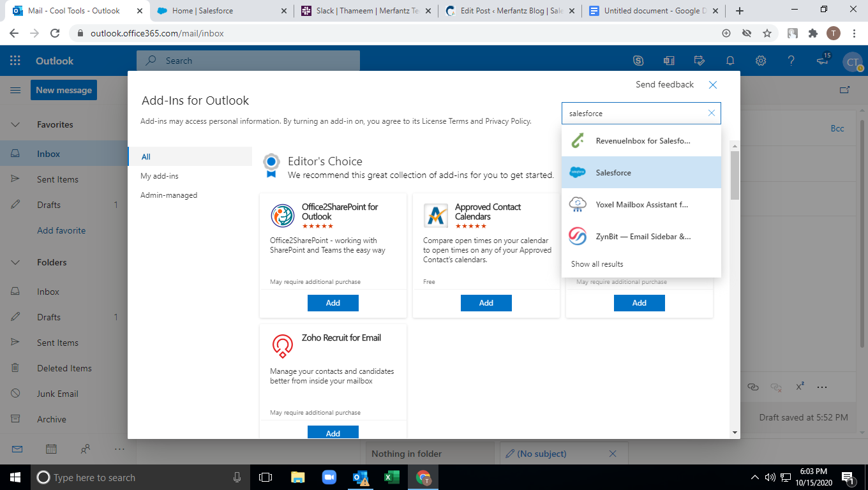Switch to Mail module icon at bottom left
This screenshot has height=490, width=868.
tap(17, 449)
